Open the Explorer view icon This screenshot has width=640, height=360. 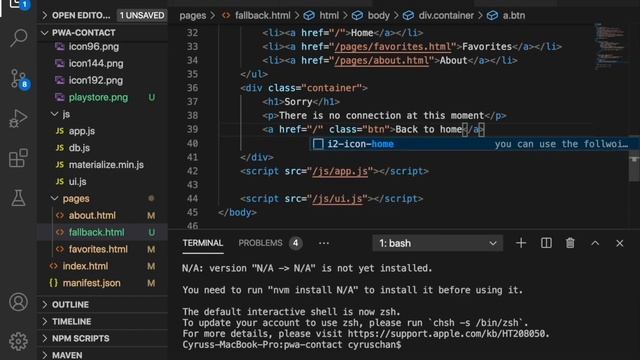pos(18,4)
